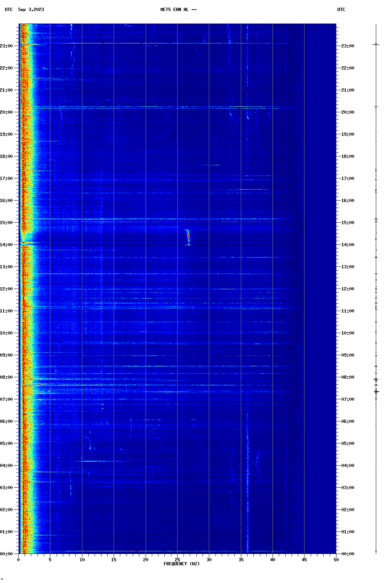This screenshot has width=392, height=583.
Task: Click the FREQUENCY (HZ) axis label
Action: pyautogui.click(x=182, y=564)
